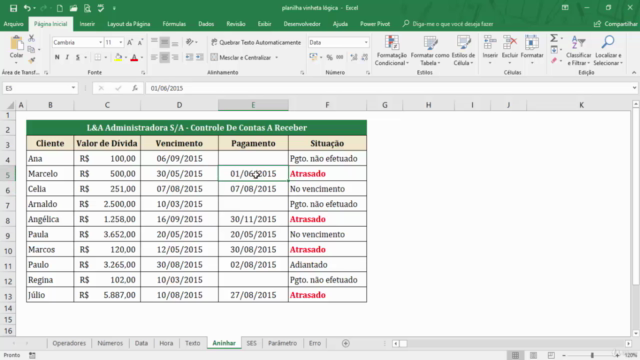Click the red font color button
This screenshot has height=360, width=640.
(x=134, y=58)
